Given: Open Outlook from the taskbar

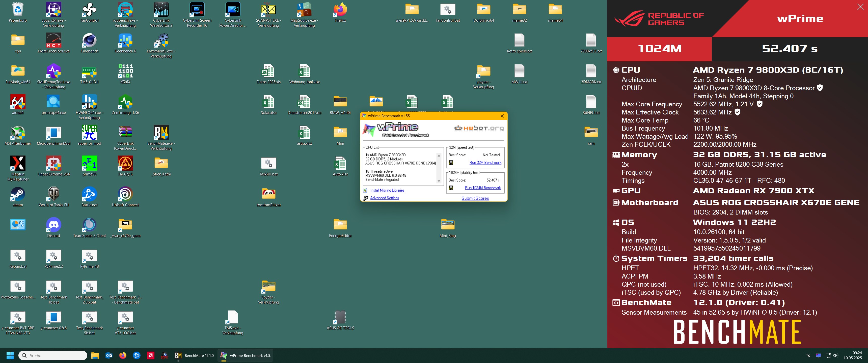Looking at the screenshot, I should point(109,356).
